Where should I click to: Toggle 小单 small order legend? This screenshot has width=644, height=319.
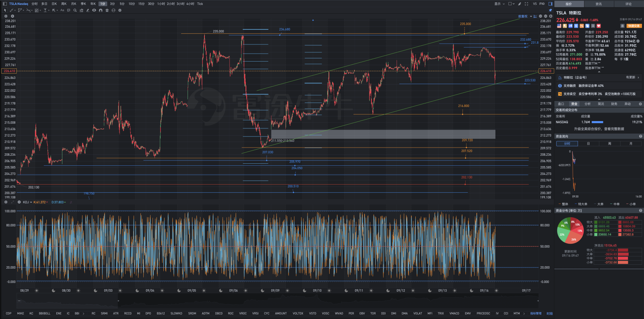tap(631, 204)
